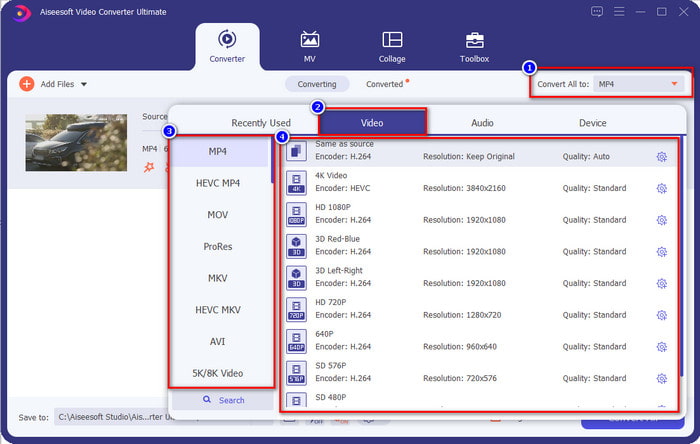Click the star wand edit icon under video
The height and width of the screenshot is (444, 700).
[x=149, y=167]
